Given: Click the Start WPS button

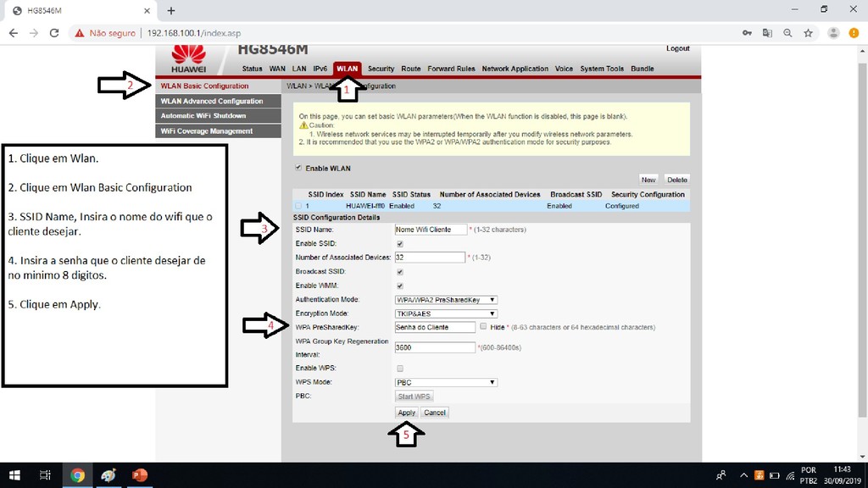Looking at the screenshot, I should tap(414, 396).
